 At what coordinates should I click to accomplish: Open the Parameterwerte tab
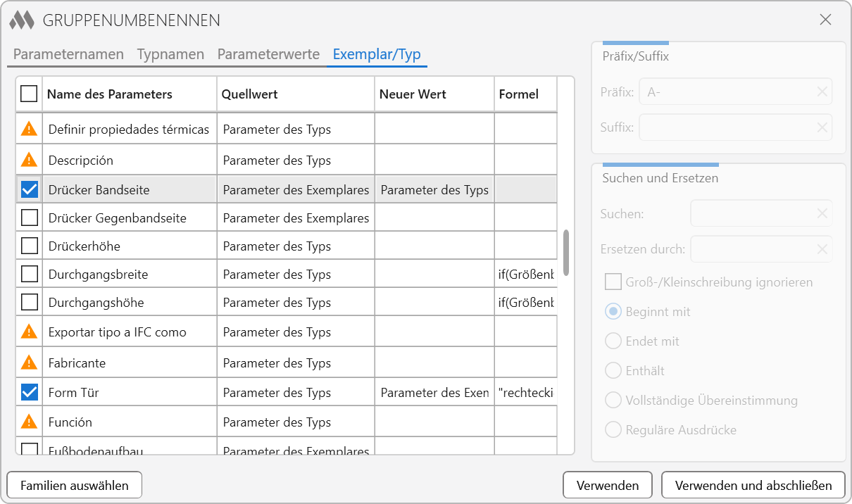click(x=268, y=54)
